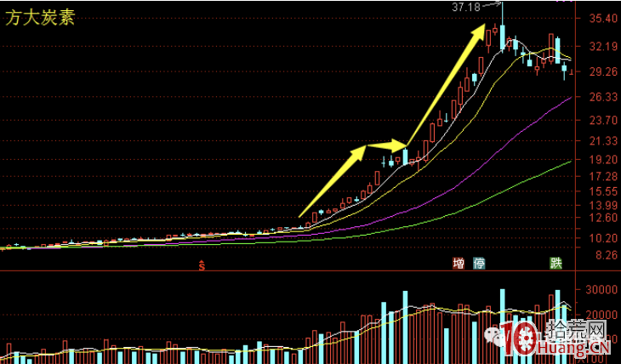Click the 20000 volume axis label
Image resolution: width=621 pixels, height=364 pixels.
(x=602, y=315)
